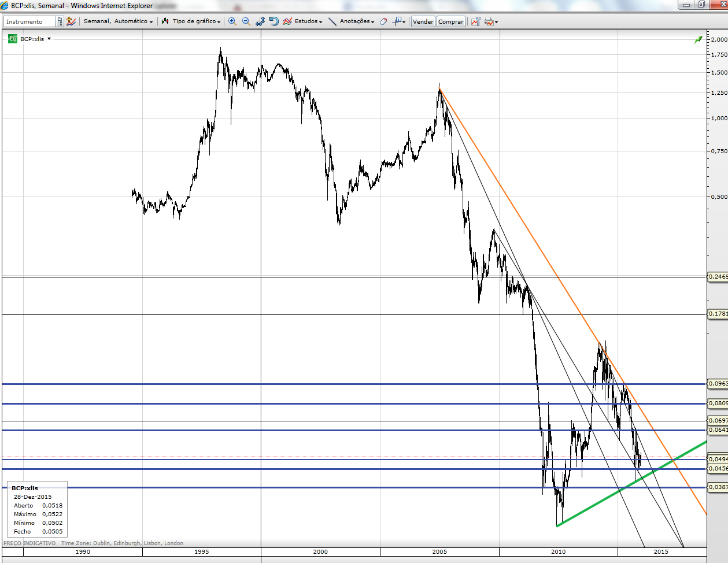Click the PREÇO INDICATIVO status text
Image resolution: width=728 pixels, height=563 pixels.
(x=29, y=543)
